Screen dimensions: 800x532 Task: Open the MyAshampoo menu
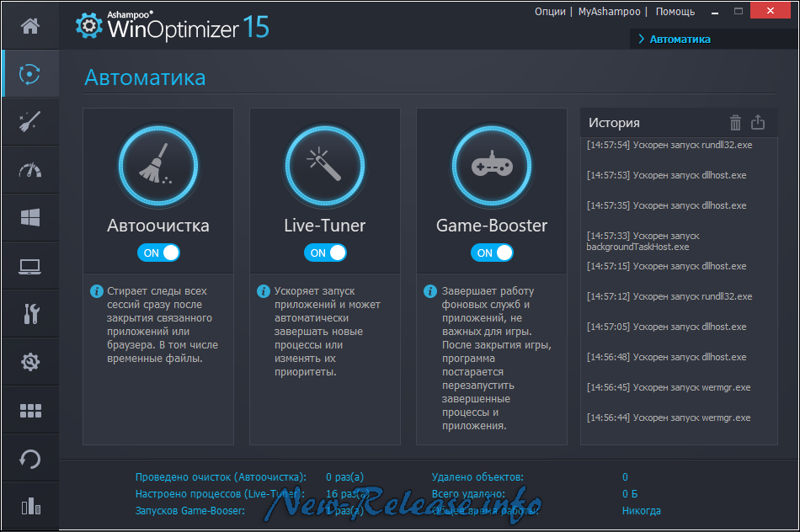coord(609,12)
